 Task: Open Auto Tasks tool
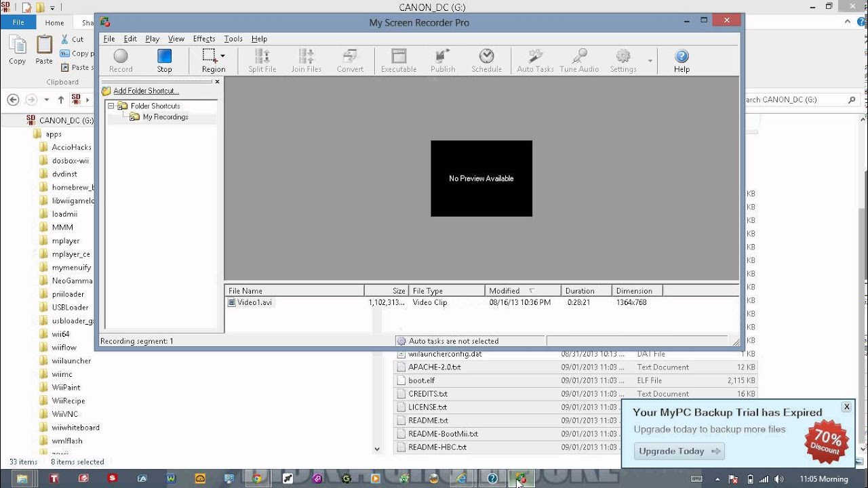[535, 60]
